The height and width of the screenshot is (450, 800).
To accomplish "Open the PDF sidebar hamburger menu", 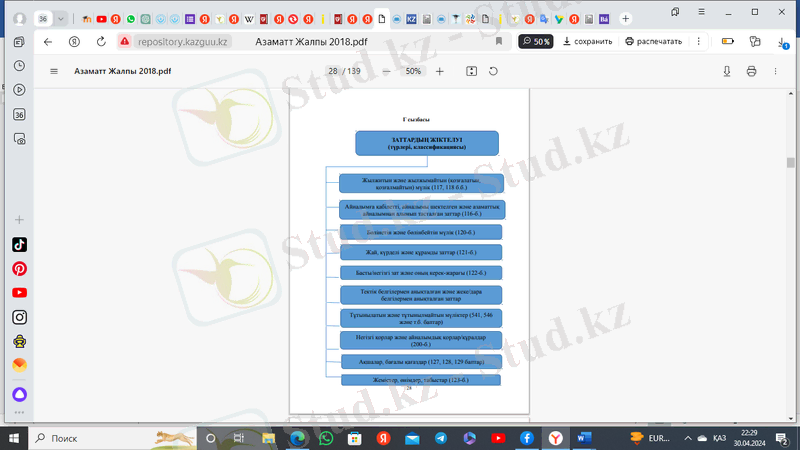I will click(x=54, y=72).
